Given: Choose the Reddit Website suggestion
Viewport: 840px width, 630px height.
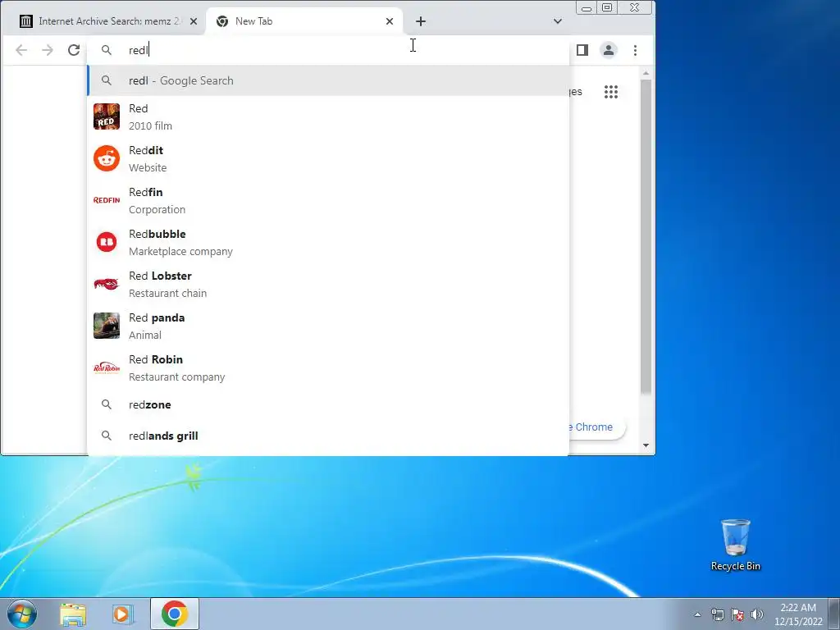Looking at the screenshot, I should [x=328, y=158].
